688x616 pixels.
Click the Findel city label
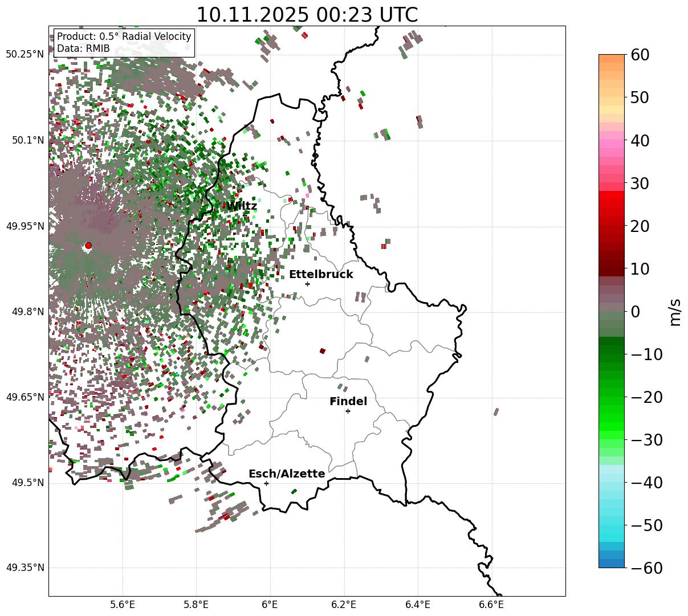348,401
